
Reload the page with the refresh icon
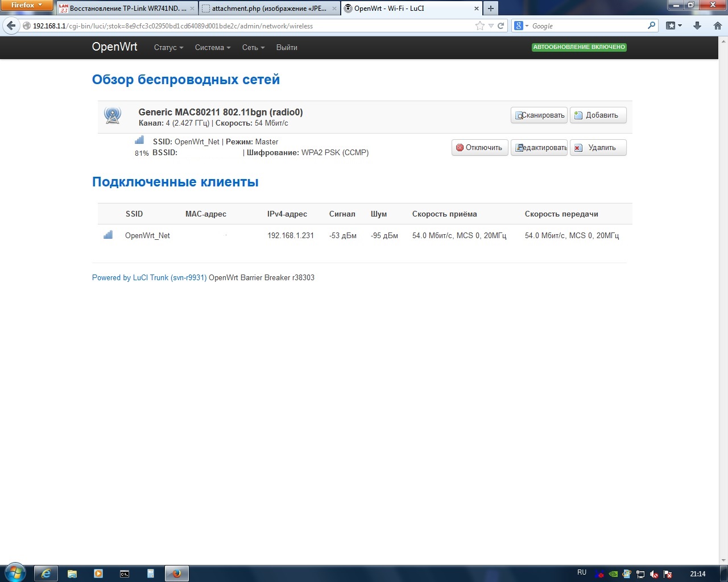[x=501, y=26]
